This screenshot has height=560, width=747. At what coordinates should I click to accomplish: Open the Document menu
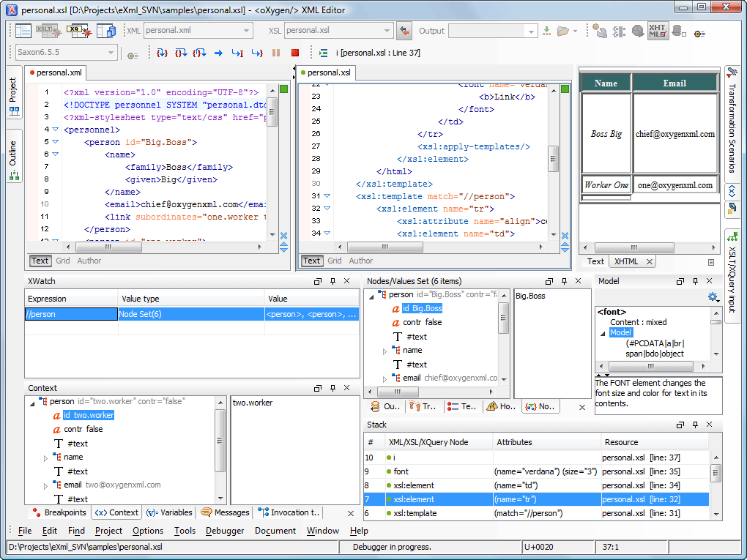[x=275, y=531]
